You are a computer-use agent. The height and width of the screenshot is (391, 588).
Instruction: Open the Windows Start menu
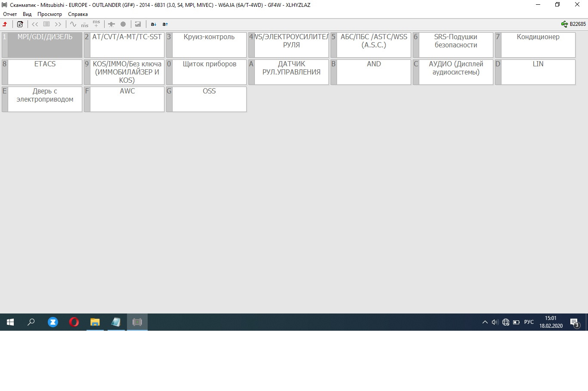10,322
